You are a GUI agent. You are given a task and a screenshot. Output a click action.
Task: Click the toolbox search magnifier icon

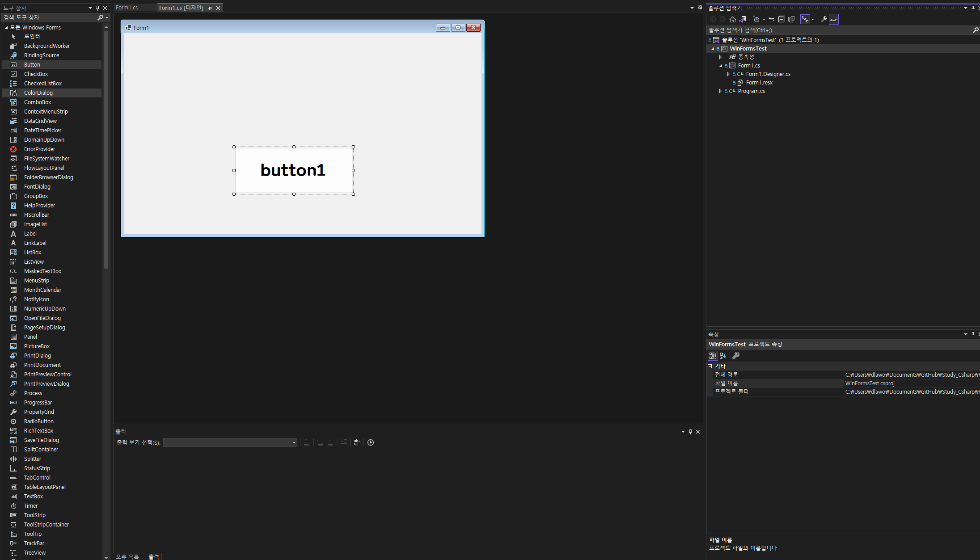click(x=101, y=17)
